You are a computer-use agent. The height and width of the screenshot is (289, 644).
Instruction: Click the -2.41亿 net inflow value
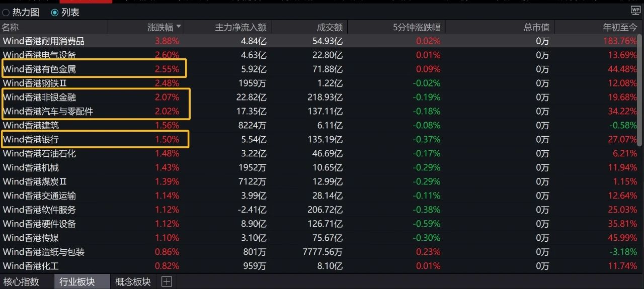click(251, 210)
